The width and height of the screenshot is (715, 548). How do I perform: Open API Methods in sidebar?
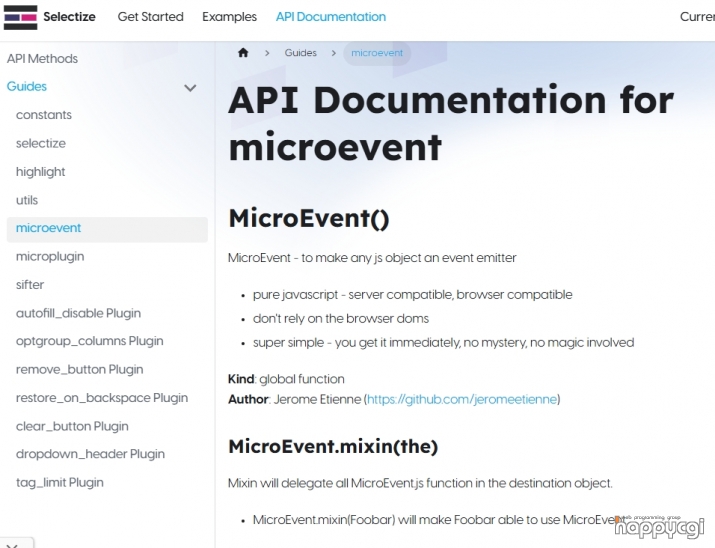(x=42, y=59)
